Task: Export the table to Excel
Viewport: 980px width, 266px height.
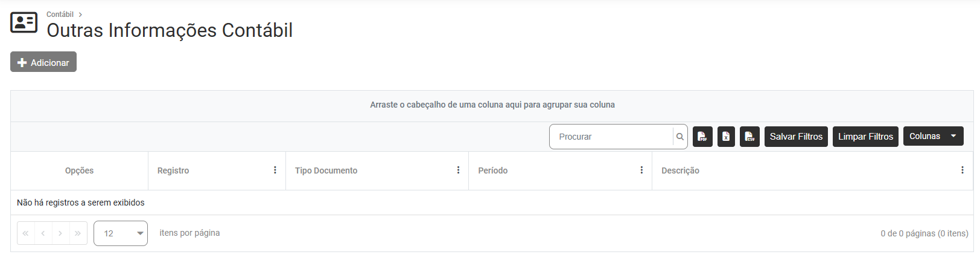Action: [726, 137]
